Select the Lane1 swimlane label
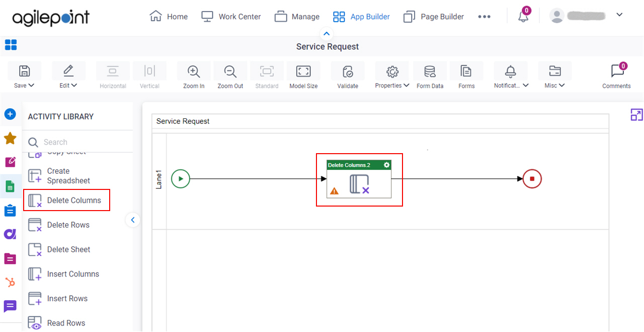This screenshot has width=644, height=332. click(159, 179)
